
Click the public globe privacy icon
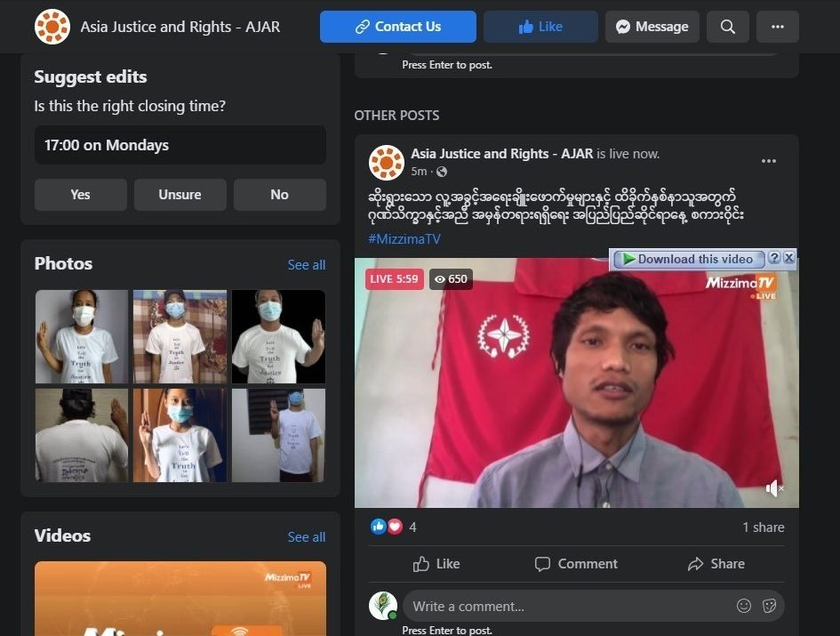442,172
